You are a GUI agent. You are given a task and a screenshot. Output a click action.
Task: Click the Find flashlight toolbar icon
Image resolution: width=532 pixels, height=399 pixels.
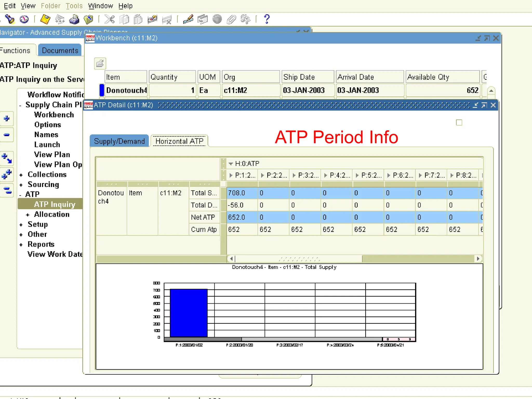(10, 19)
